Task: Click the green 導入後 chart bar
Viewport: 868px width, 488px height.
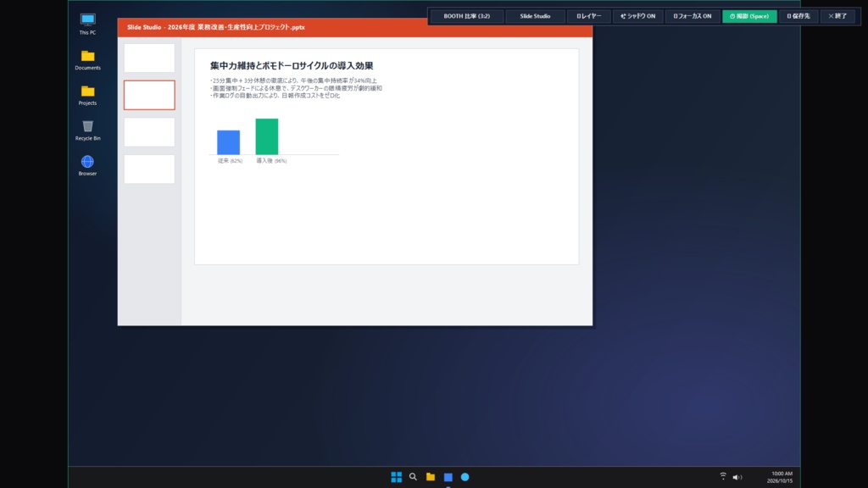Action: pyautogui.click(x=267, y=136)
